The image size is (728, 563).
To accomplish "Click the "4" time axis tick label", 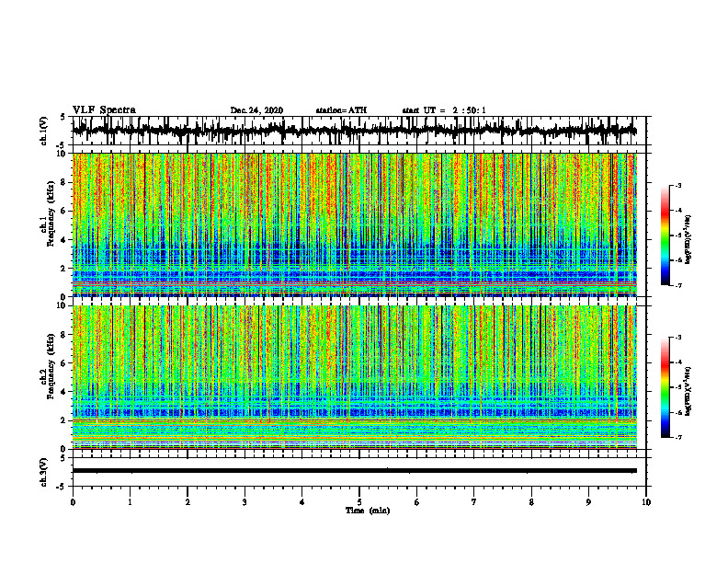I will [302, 502].
